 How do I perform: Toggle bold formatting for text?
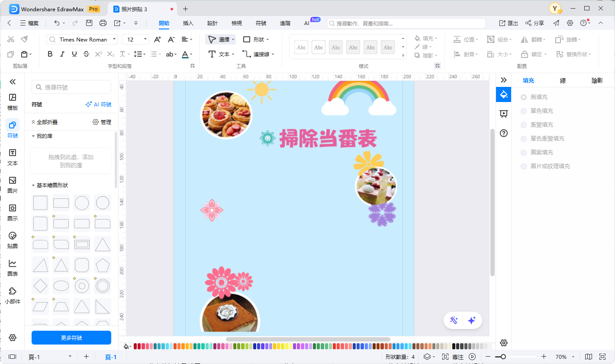click(50, 54)
